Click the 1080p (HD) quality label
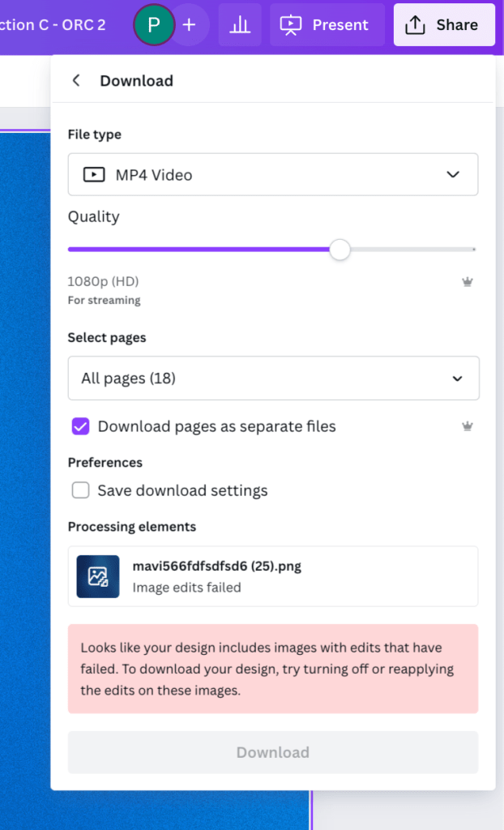Screen dimensions: 504x830 coord(103,281)
